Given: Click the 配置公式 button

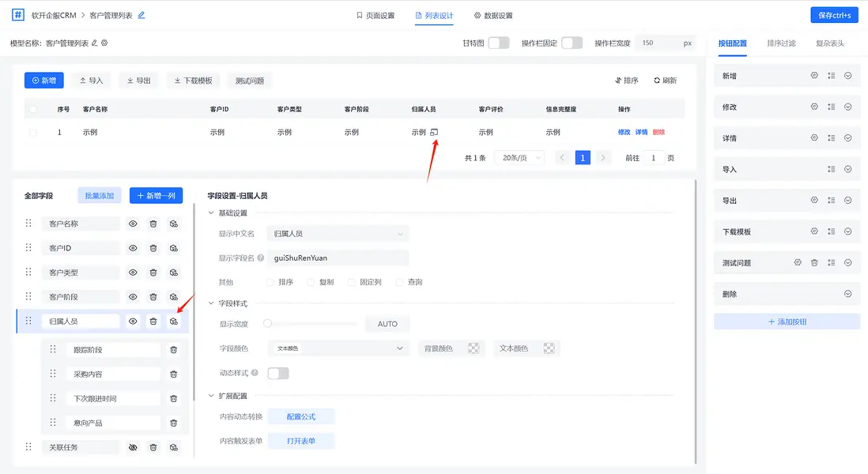Looking at the screenshot, I should click(x=301, y=416).
